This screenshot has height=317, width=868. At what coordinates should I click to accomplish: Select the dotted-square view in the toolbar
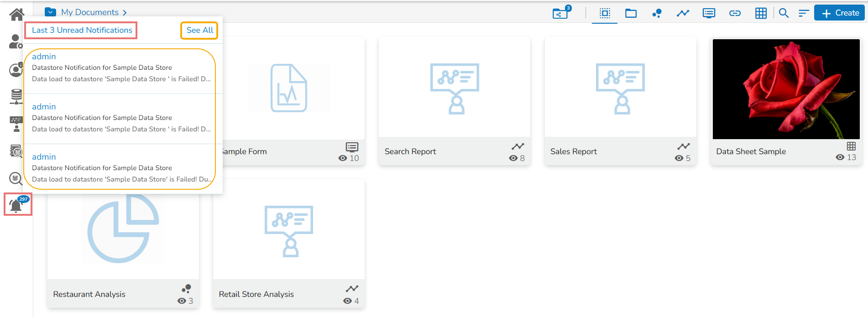605,13
